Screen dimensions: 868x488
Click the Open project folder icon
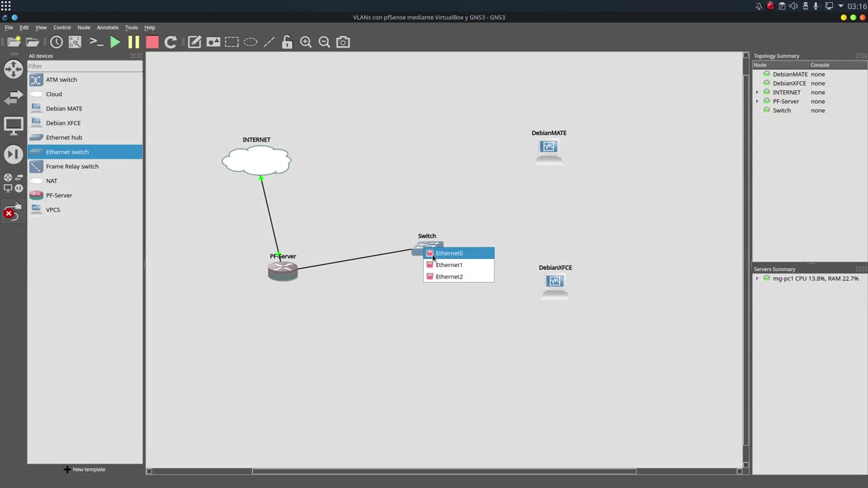[33, 42]
